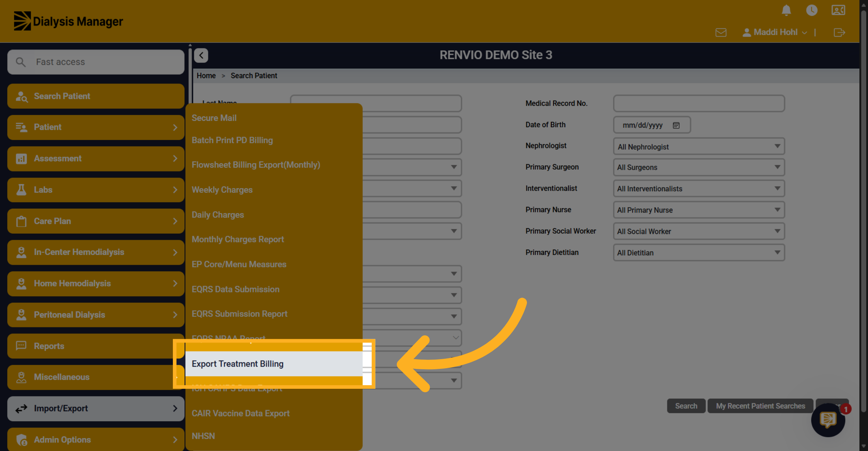The image size is (868, 451).
Task: Click the Care Plan clipboard icon
Action: (x=21, y=221)
